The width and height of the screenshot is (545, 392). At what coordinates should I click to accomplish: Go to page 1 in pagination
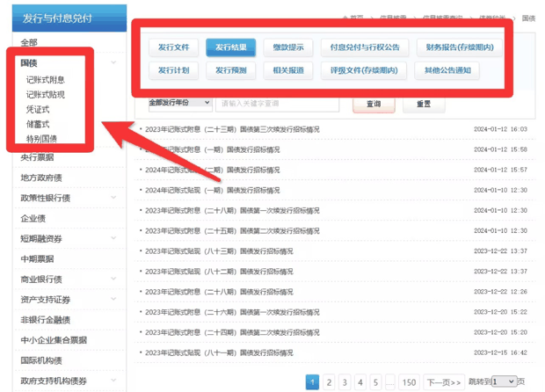[312, 382]
